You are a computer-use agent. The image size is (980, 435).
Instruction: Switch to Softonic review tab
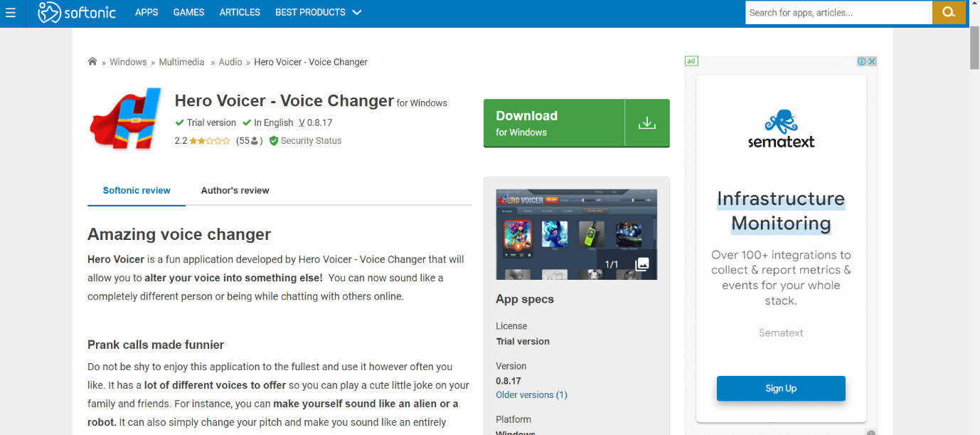[137, 190]
